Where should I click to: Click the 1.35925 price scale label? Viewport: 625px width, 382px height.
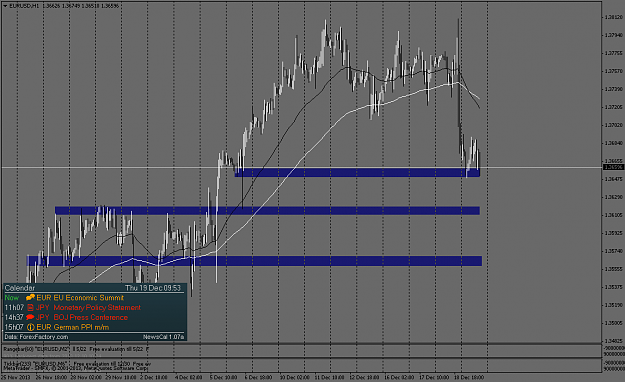tap(613, 233)
